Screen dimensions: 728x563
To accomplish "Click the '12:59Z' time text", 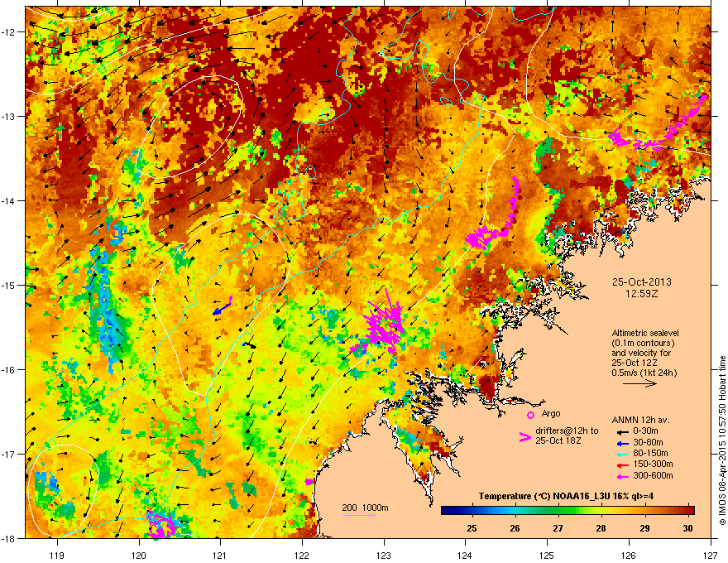I will click(642, 294).
